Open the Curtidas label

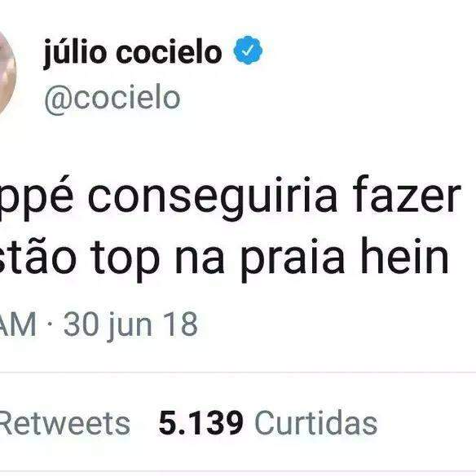pos(316,422)
